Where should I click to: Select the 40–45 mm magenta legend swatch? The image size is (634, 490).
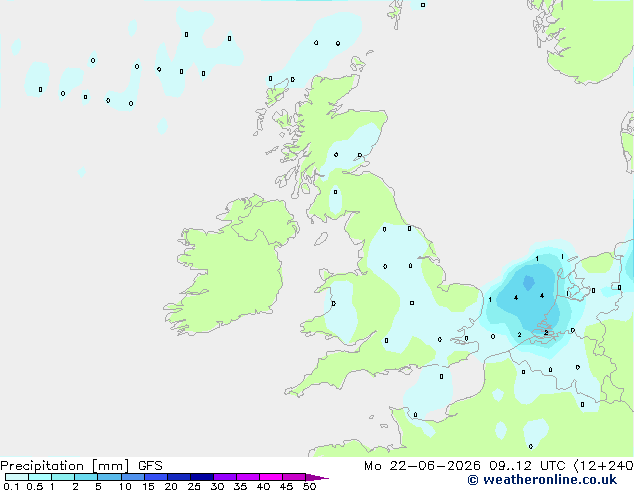pos(271,477)
